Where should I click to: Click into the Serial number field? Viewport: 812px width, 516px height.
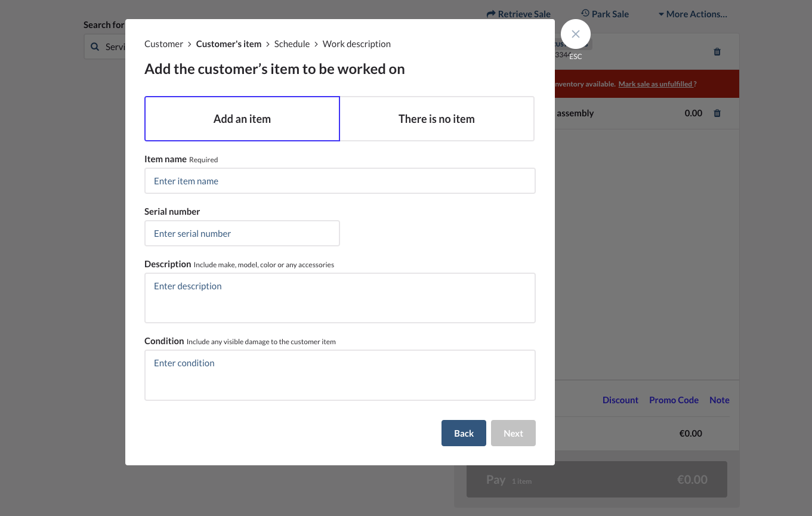242,233
